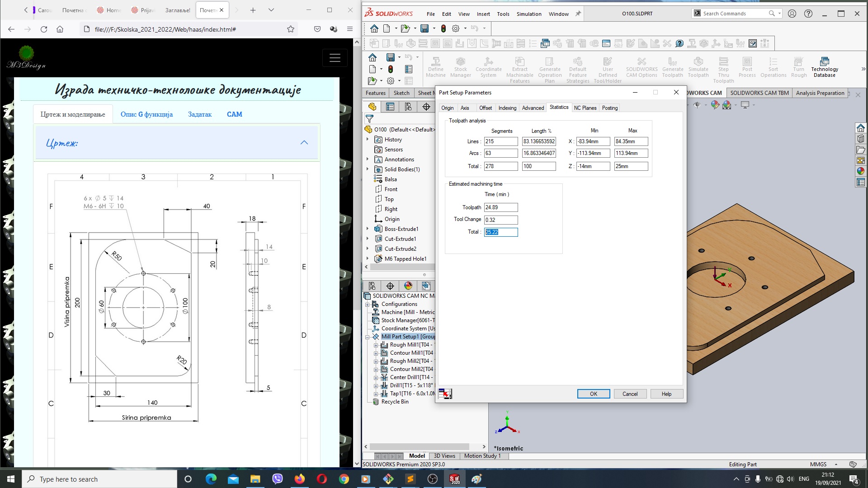This screenshot has height=488, width=868.
Task: Click the Cancel button to dismiss
Action: pos(630,393)
